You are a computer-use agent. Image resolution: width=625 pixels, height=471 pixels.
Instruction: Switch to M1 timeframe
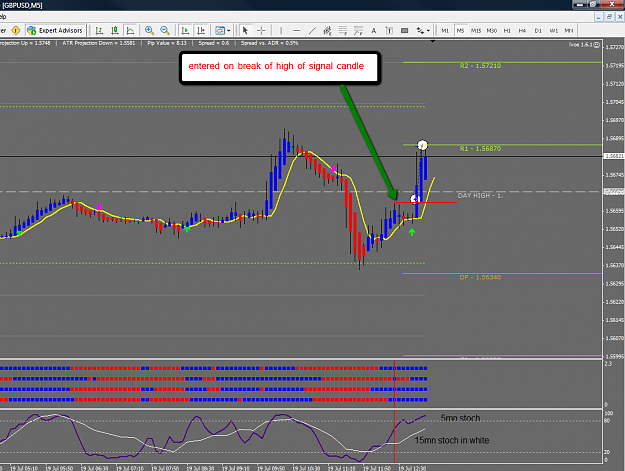tap(445, 31)
